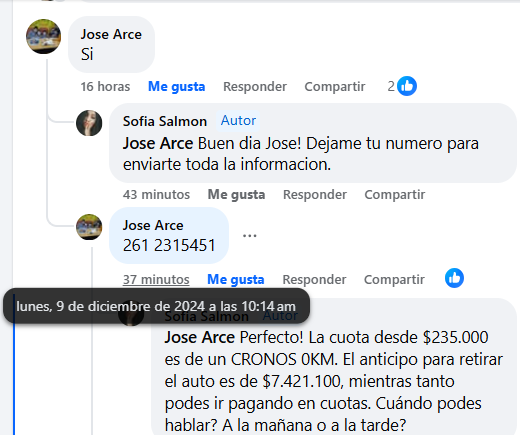Screen dimensions: 520x435
Task: Open the '16 horas' timestamp link
Action: [105, 86]
